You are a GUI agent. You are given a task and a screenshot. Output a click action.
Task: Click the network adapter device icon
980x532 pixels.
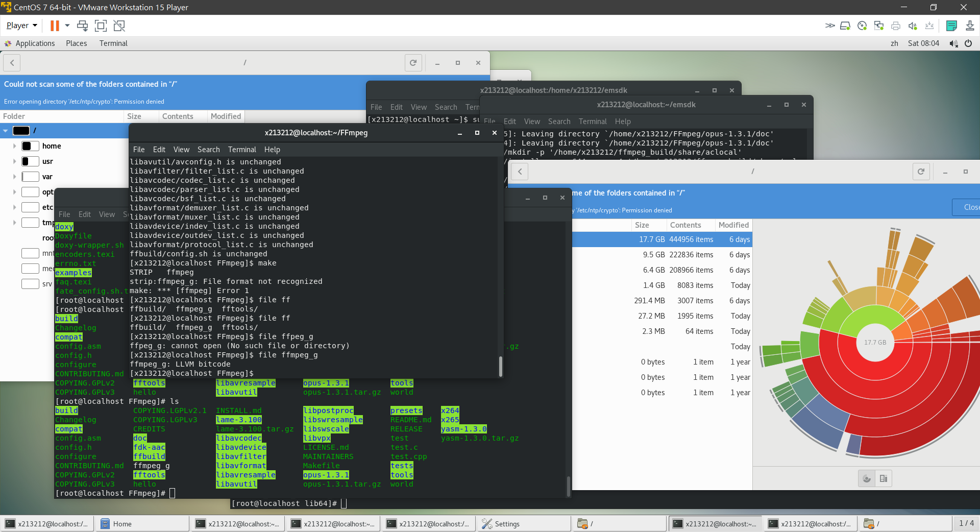click(879, 26)
